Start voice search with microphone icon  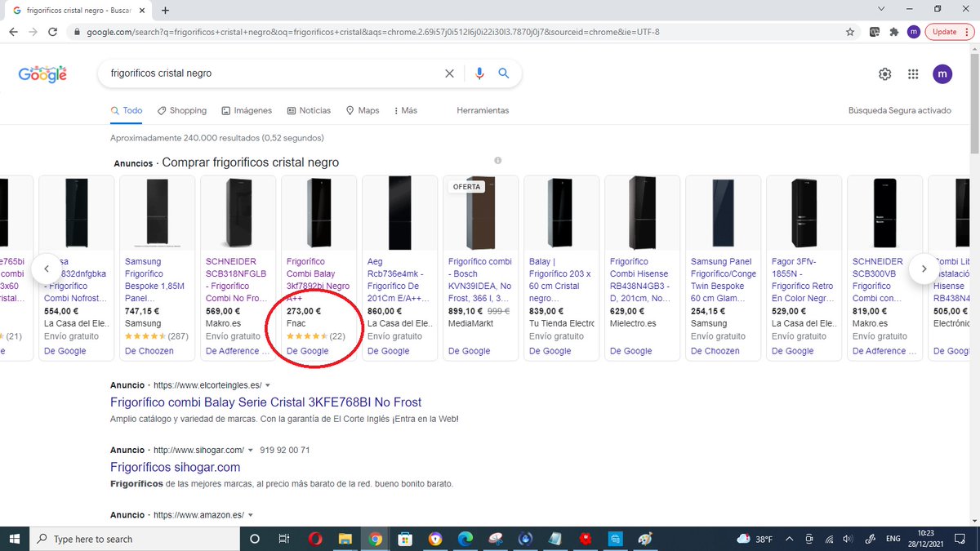pyautogui.click(x=480, y=73)
